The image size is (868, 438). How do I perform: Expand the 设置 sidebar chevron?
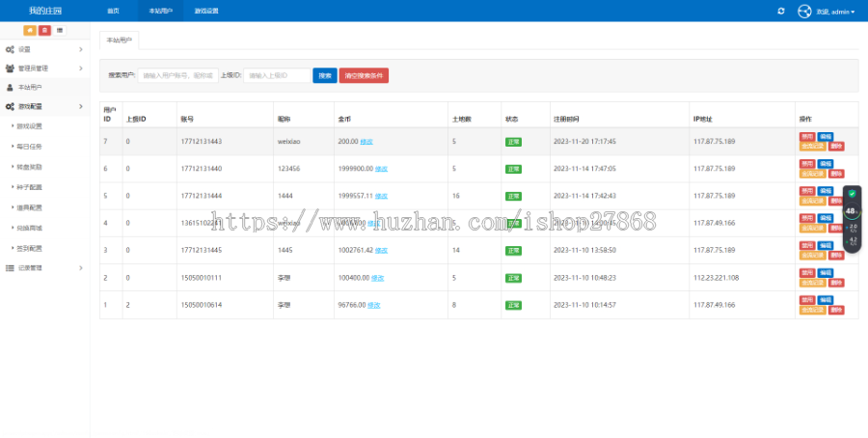[81, 50]
